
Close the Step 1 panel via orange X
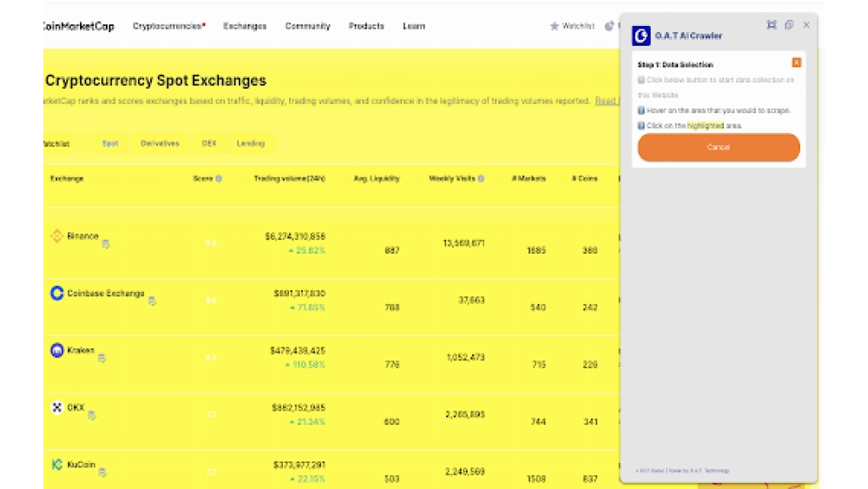796,63
